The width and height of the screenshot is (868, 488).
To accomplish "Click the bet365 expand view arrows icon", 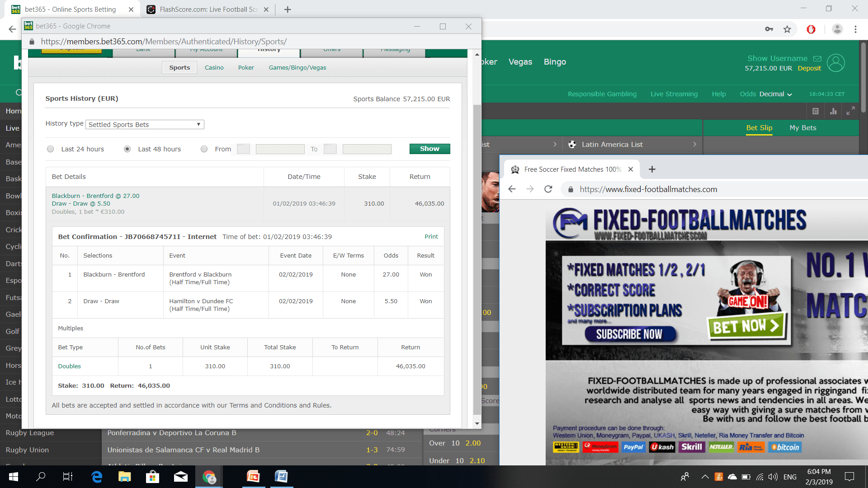I will coord(850,111).
